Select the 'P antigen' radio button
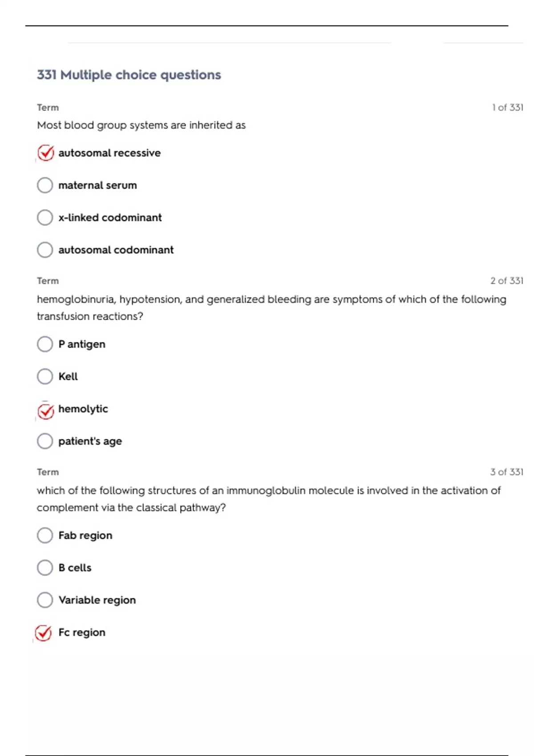534x756 pixels. point(45,344)
